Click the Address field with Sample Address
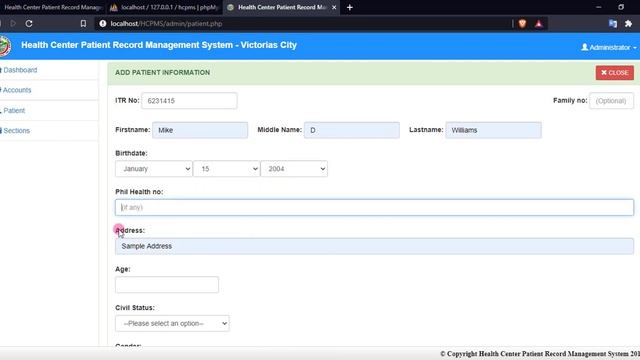Screen dimensions: 640x360 [374, 246]
